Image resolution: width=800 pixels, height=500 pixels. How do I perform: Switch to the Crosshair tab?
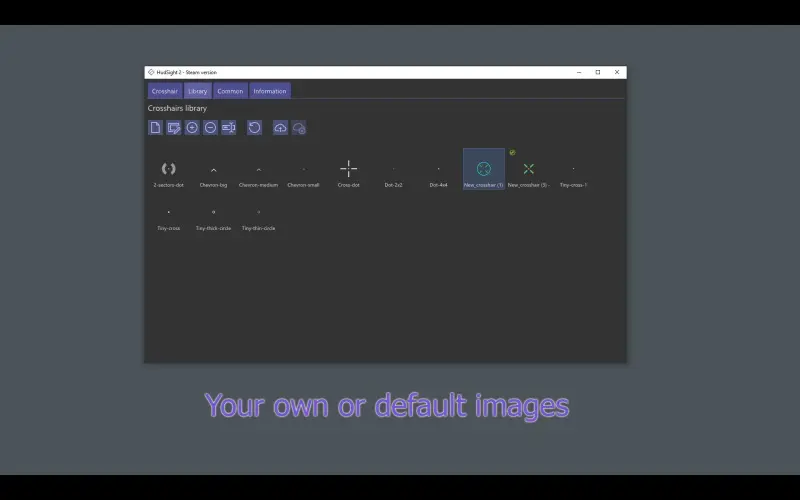tap(165, 91)
